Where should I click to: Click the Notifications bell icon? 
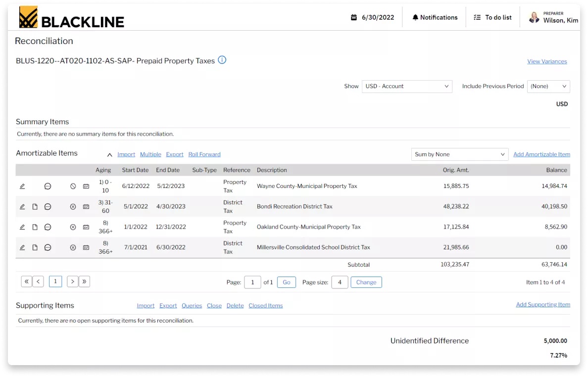click(415, 17)
